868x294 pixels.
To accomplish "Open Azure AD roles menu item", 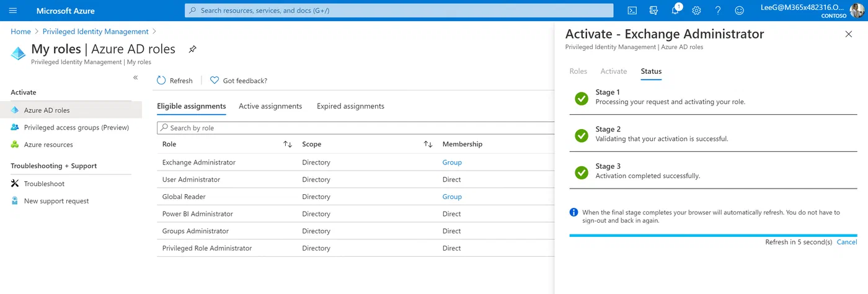I will pos(71,110).
